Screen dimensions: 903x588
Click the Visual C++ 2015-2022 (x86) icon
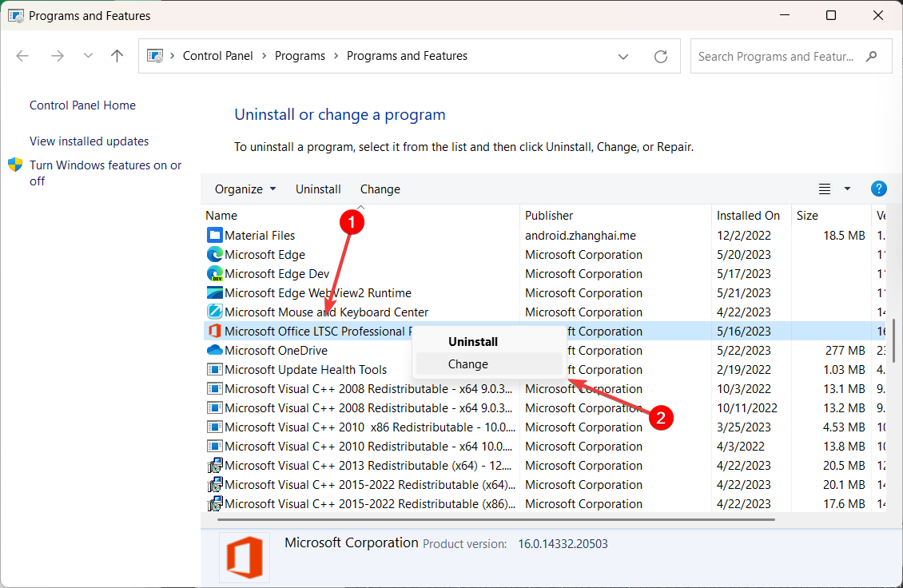[215, 504]
